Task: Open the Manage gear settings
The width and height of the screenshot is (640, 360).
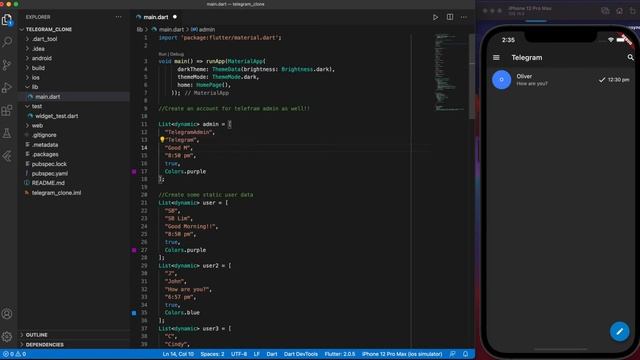Action: click(x=7, y=336)
